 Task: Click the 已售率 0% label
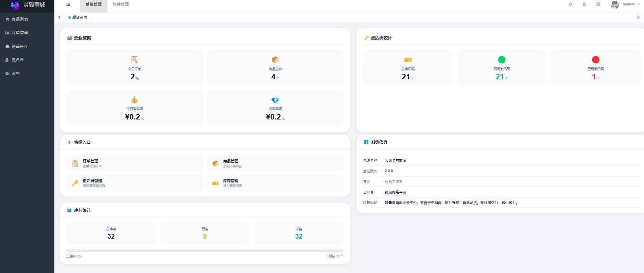[74, 256]
